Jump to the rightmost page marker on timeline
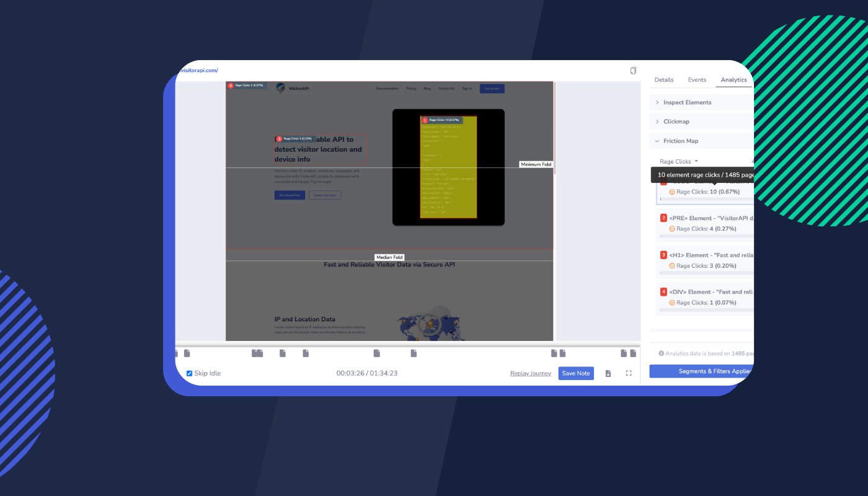 click(633, 353)
